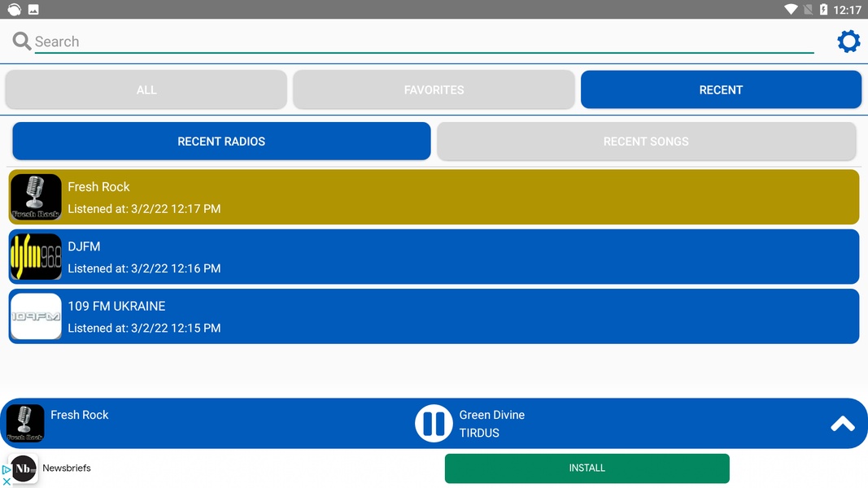868x488 pixels.
Task: Tap Fresh Rock name in the player bar
Action: coord(79,415)
